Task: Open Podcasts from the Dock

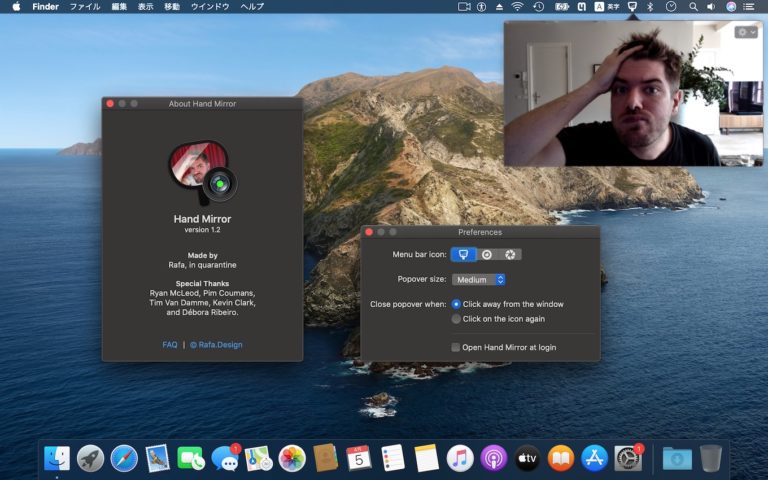Action: [494, 458]
